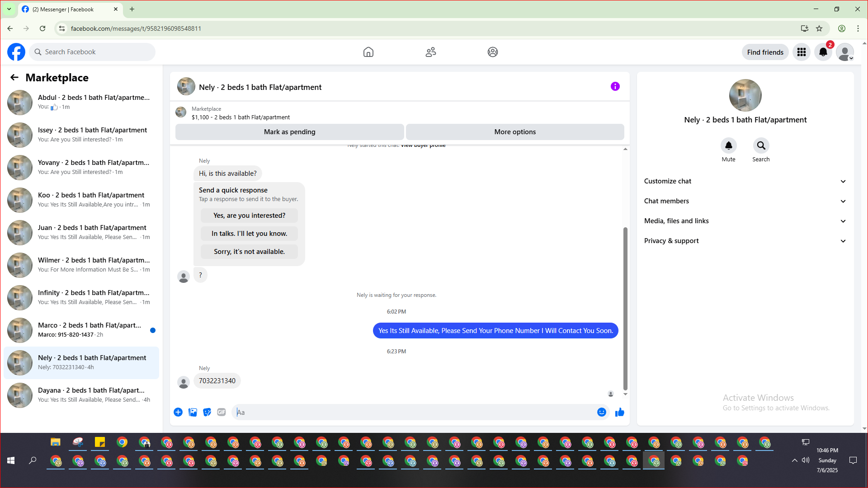Click the GIF icon in composer
This screenshot has width=868, height=488.
click(x=221, y=412)
